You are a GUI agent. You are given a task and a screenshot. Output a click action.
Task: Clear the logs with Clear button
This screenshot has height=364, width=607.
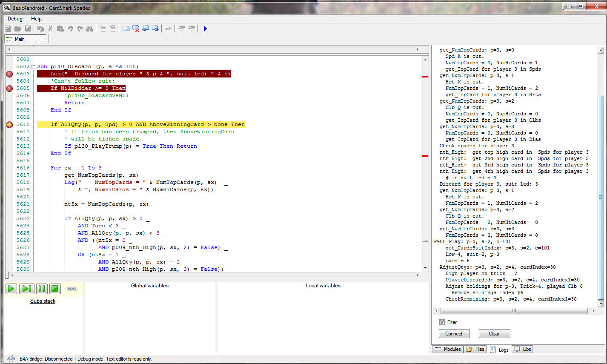coord(494,334)
